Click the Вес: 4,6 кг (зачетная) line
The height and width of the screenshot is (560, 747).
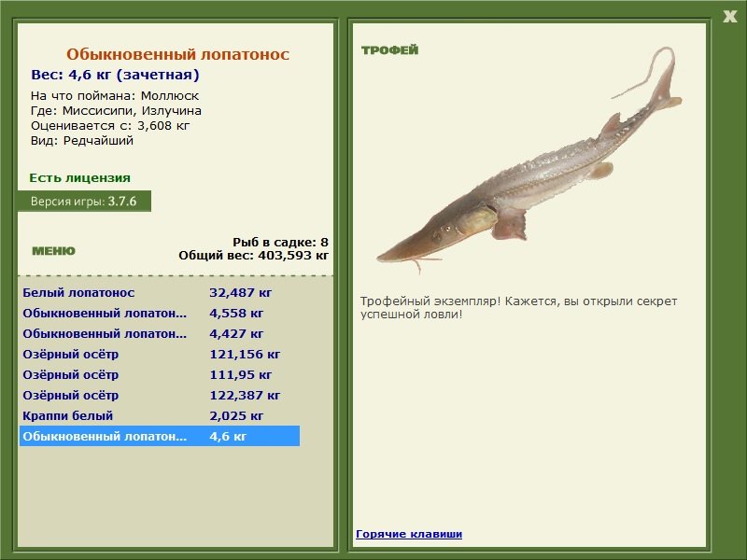[115, 75]
